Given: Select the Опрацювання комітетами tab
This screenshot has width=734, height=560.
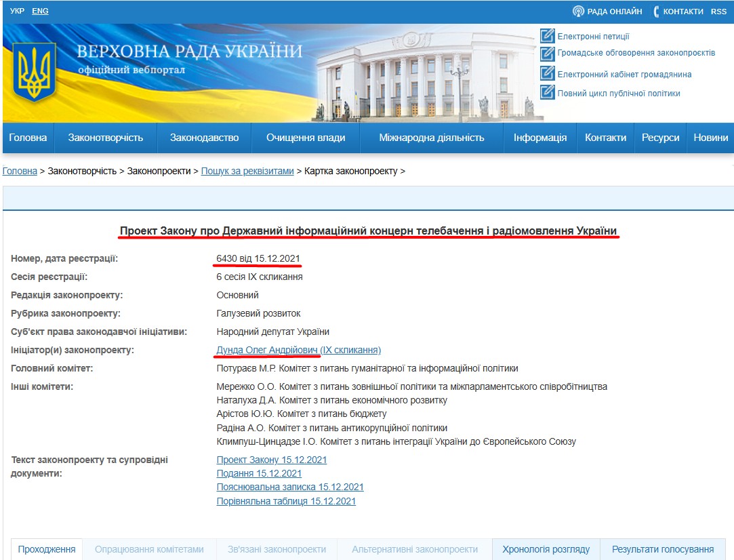Looking at the screenshot, I should click(149, 549).
